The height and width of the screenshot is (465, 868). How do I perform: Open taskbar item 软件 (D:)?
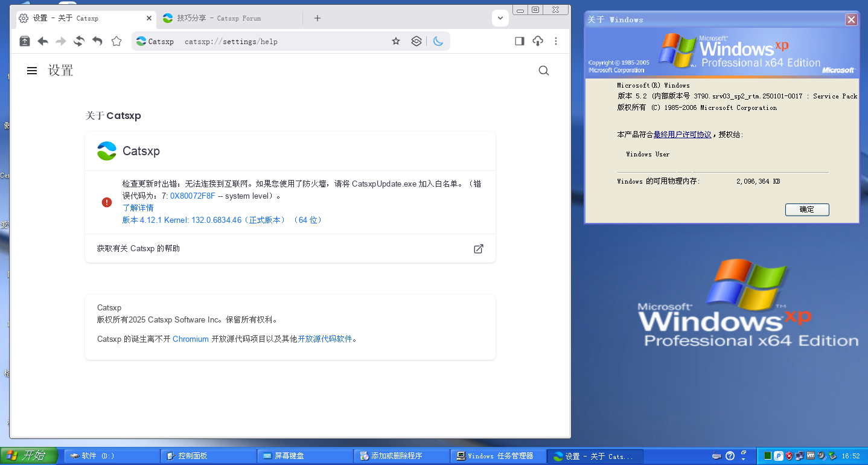point(112,456)
